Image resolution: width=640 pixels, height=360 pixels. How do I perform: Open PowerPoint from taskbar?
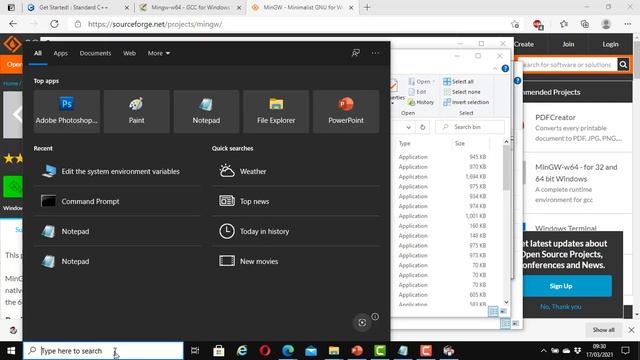click(x=357, y=351)
